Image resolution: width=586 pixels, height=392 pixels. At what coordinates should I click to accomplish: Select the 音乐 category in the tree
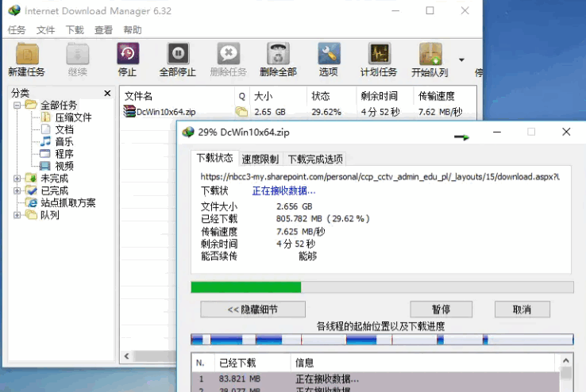click(64, 141)
